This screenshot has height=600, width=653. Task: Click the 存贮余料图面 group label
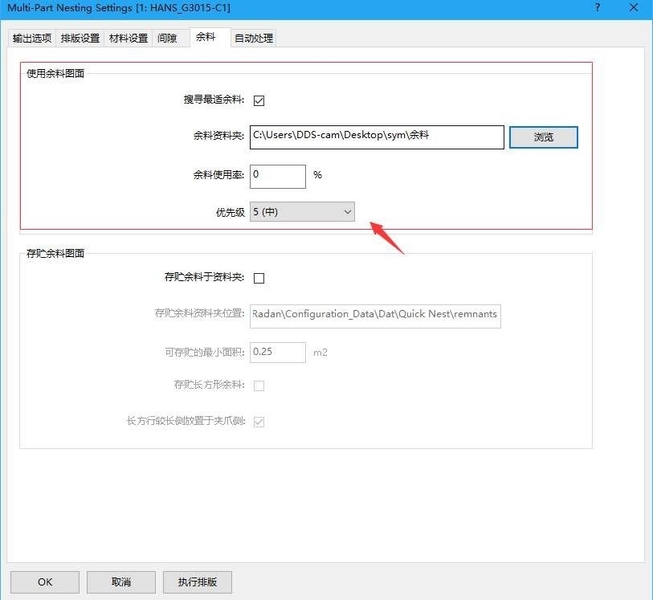(x=55, y=254)
